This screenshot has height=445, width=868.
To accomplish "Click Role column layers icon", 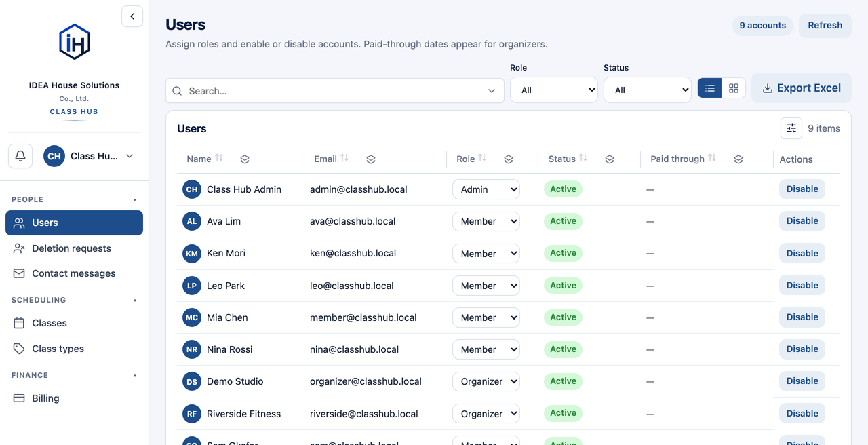I will 509,159.
